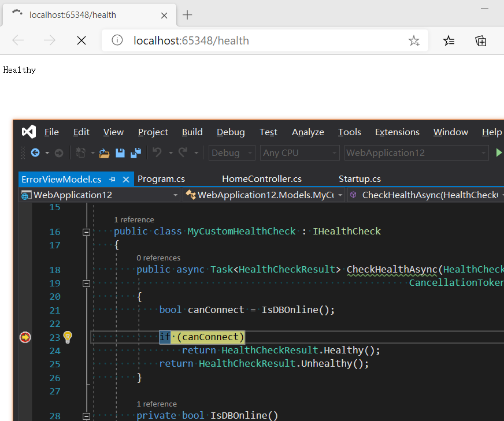
Task: Collapse the MyCustomHealthCheck class outline
Action: click(86, 232)
